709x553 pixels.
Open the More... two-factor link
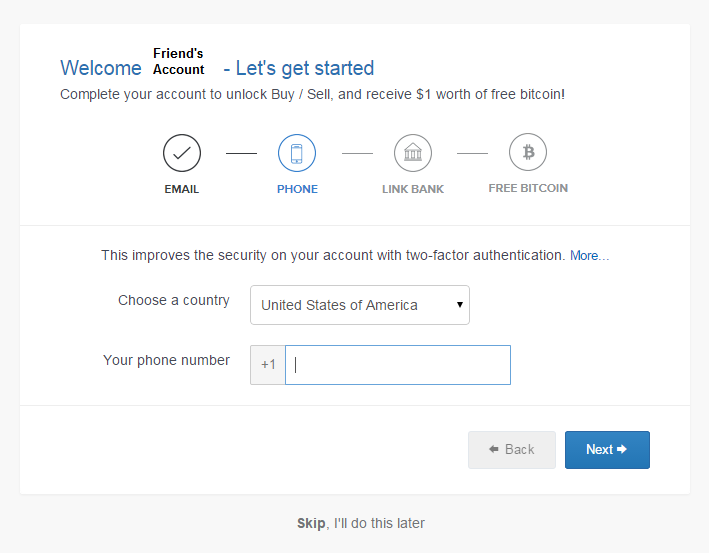(590, 255)
